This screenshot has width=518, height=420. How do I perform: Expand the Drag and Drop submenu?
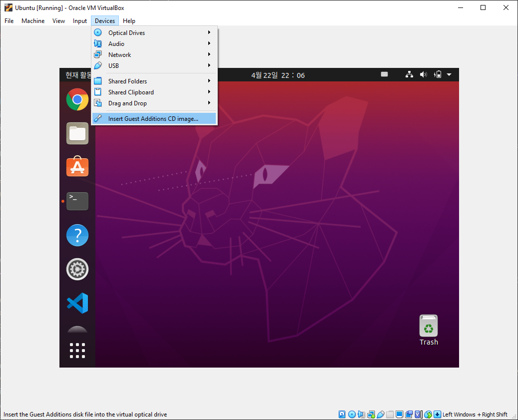coord(154,103)
